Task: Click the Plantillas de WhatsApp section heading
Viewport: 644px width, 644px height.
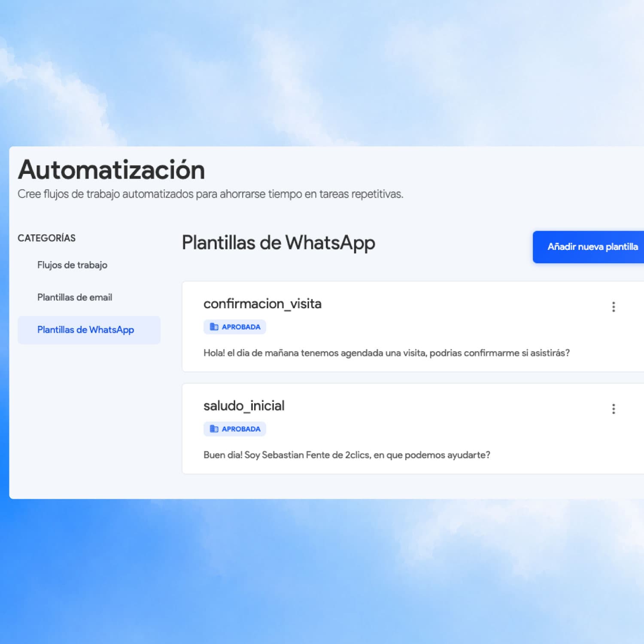Action: tap(278, 243)
